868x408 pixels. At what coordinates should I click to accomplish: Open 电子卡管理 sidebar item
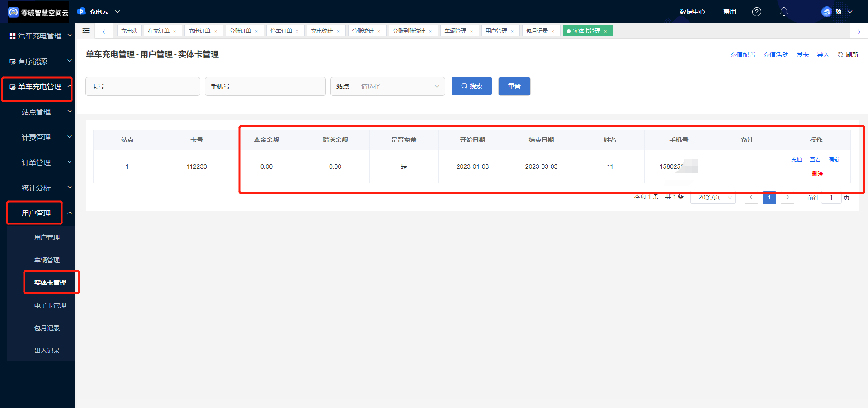(x=50, y=305)
